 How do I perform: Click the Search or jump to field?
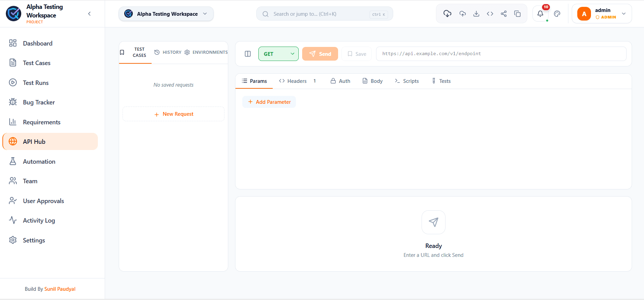[324, 14]
